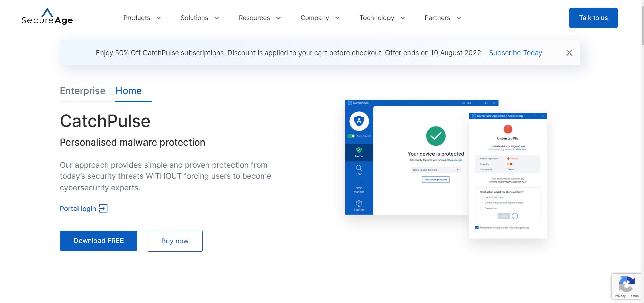644x303 pixels.
Task: Click the page vertical scrollbar
Action: coord(642,27)
